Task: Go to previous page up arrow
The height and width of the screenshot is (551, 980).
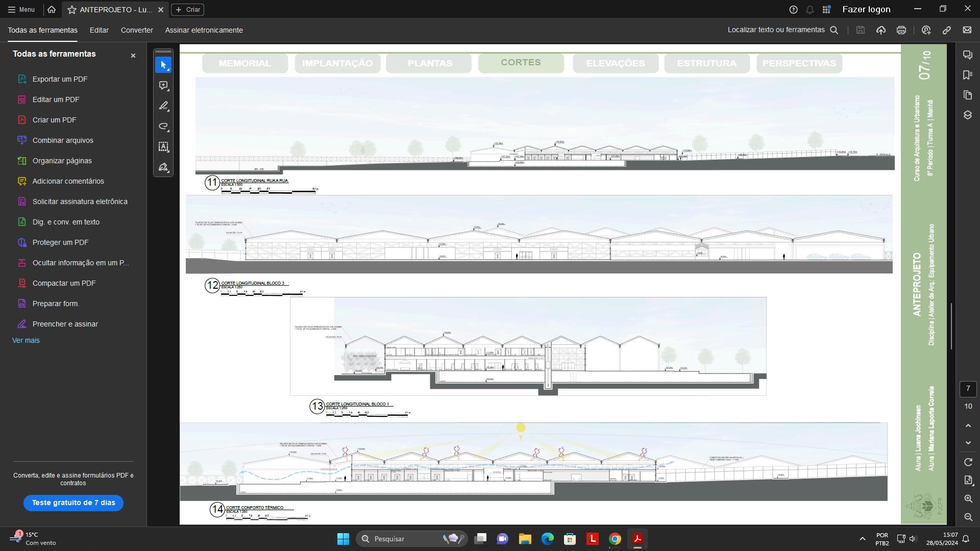Action: coord(968,425)
